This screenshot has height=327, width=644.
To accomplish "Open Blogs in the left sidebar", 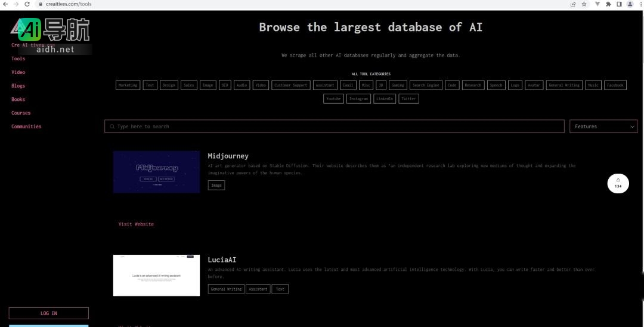I will coord(18,86).
